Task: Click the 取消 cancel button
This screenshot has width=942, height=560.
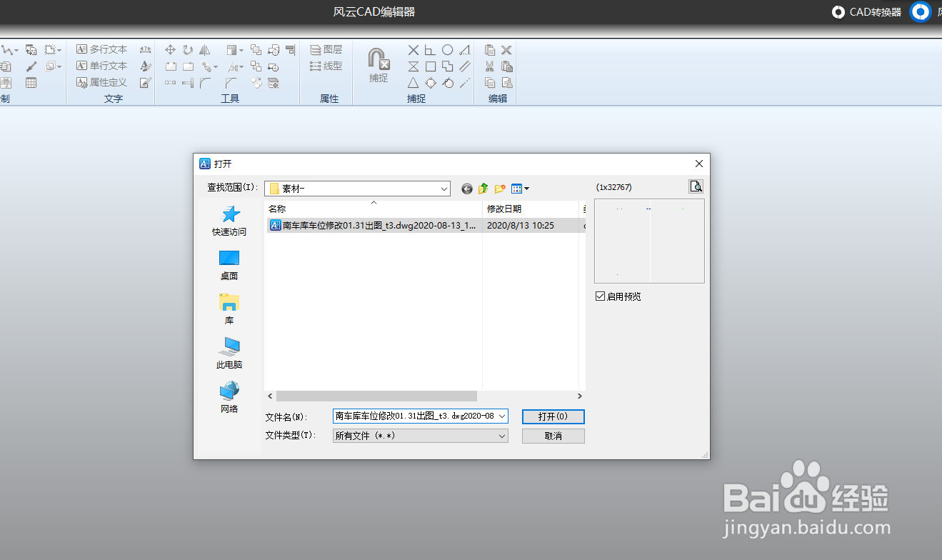Action: pos(553,436)
